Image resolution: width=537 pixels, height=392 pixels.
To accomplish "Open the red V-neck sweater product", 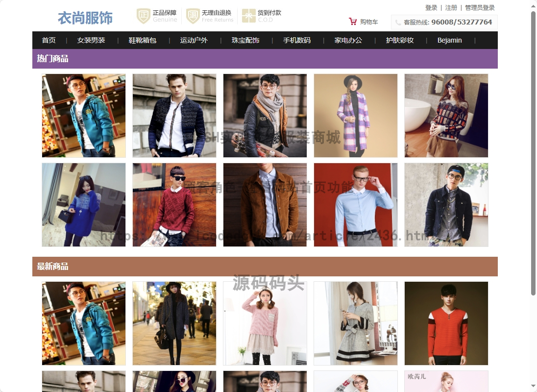I will [x=446, y=323].
